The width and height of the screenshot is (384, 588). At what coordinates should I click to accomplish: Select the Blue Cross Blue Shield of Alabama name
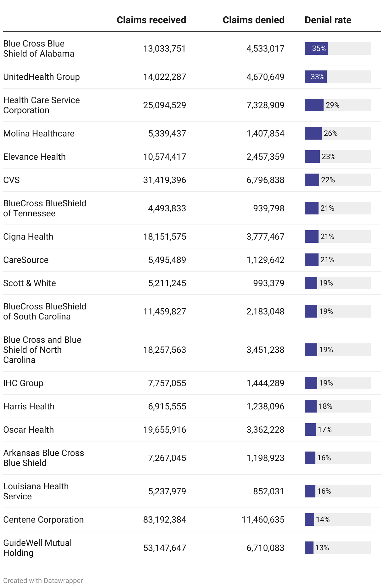tap(39, 48)
